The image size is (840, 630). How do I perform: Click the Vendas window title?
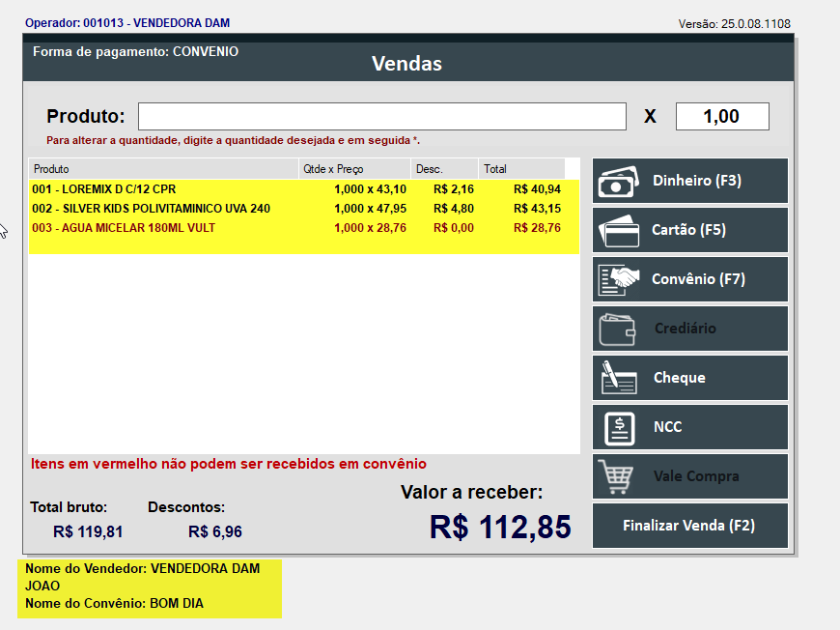click(x=406, y=64)
